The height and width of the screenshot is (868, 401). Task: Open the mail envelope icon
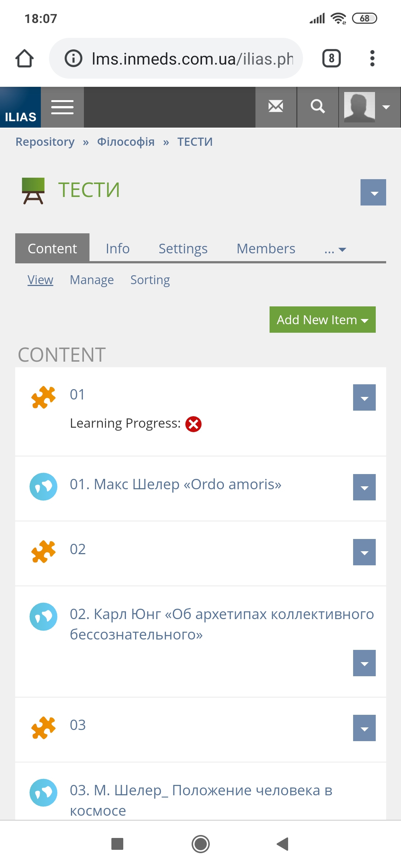(276, 107)
